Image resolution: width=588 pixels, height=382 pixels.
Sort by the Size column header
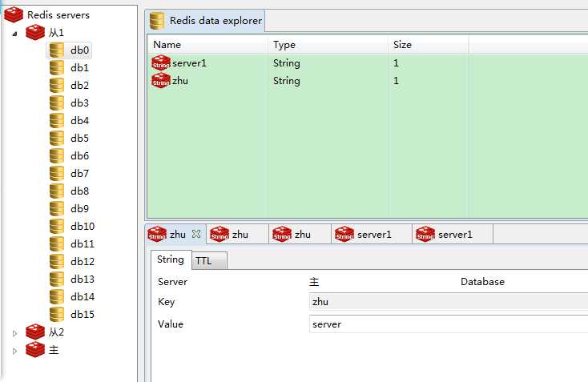tap(428, 45)
